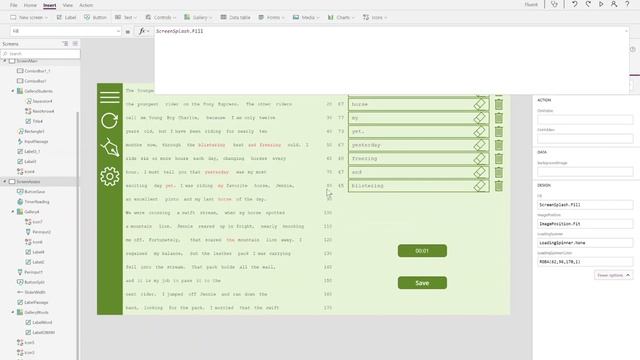Click the circular refresh icon in app
Viewport: 640px width, 360px height.
(x=109, y=121)
